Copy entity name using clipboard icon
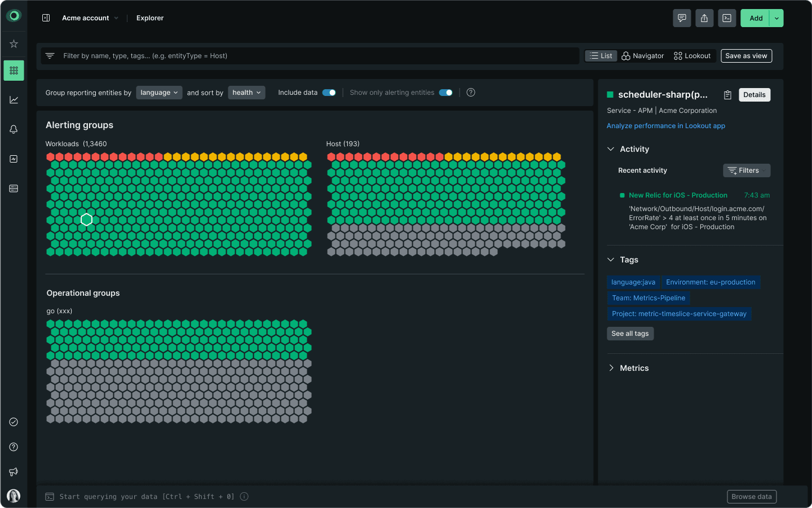Image resolution: width=812 pixels, height=508 pixels. coord(727,95)
